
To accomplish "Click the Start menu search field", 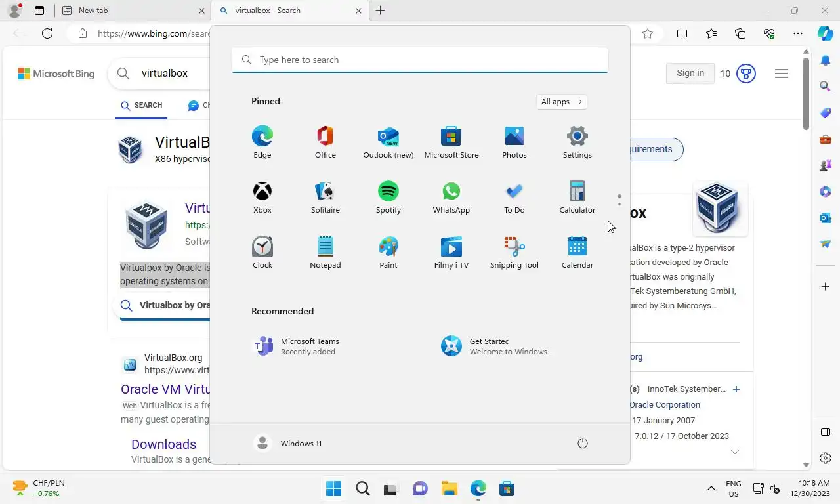I will 420,60.
